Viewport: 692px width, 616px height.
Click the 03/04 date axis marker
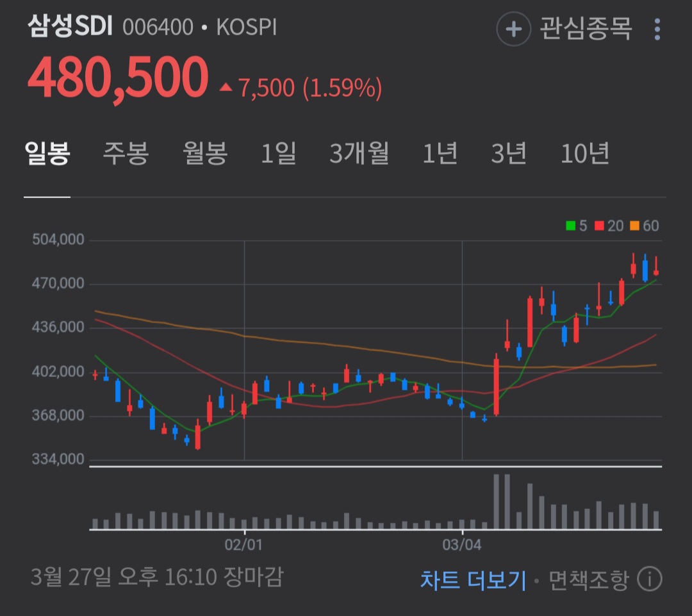pos(461,544)
